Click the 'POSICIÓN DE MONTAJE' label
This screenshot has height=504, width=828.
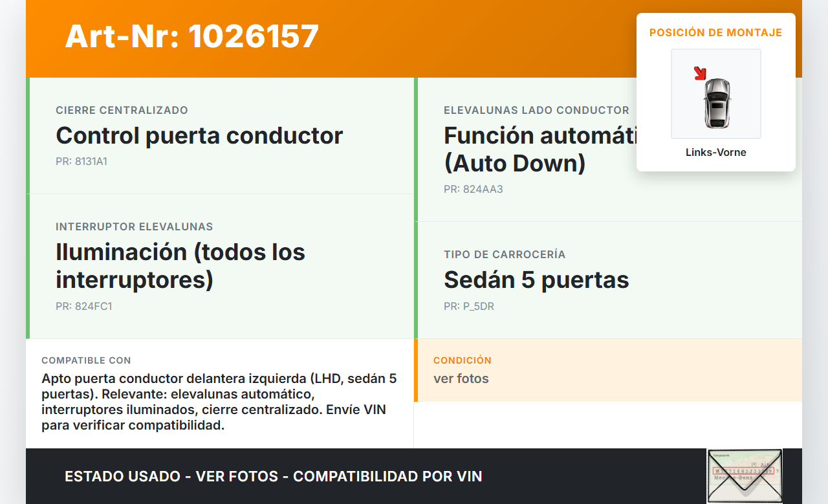point(716,32)
